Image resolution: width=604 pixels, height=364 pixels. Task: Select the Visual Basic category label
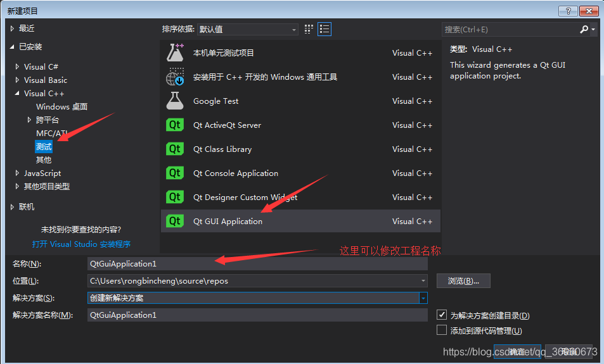[46, 80]
